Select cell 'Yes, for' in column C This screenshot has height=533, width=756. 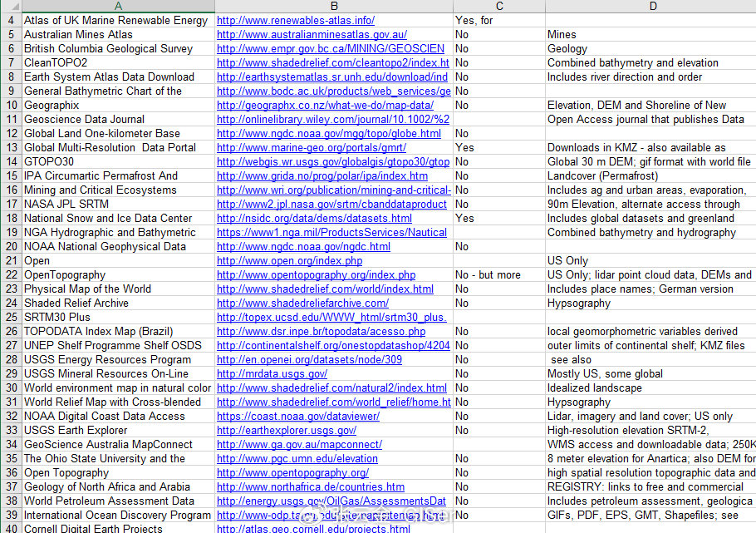pos(499,20)
